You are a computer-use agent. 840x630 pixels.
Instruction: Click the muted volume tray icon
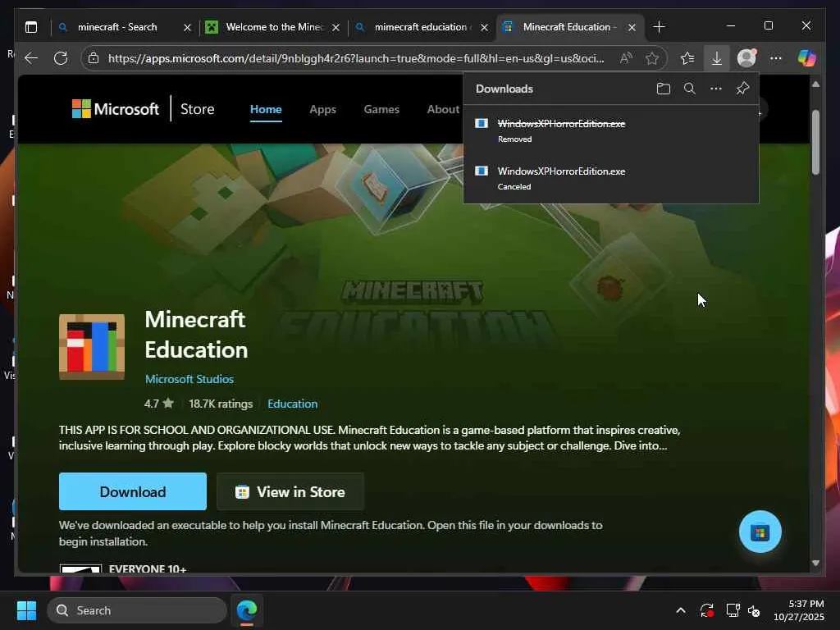754,610
